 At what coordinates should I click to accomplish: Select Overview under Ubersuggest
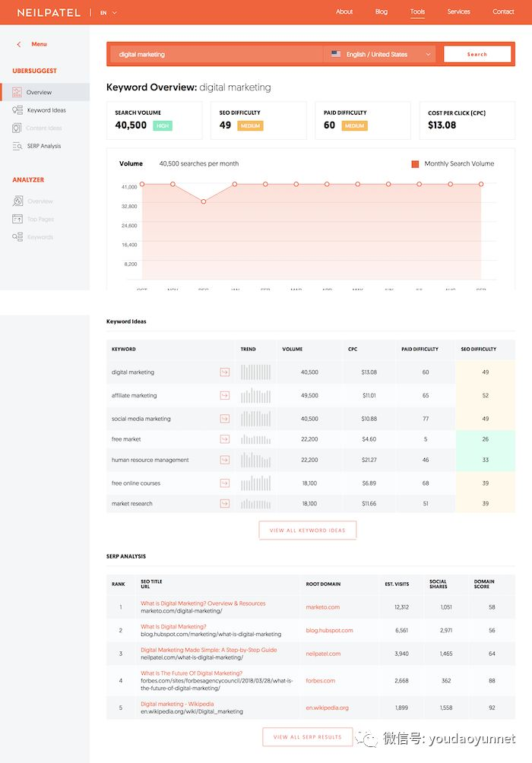pyautogui.click(x=39, y=92)
